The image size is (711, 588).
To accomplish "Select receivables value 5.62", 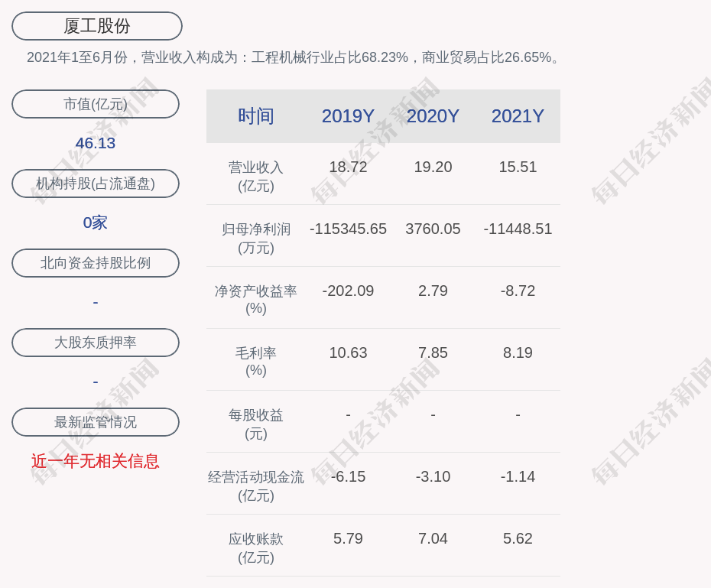I will [x=518, y=538].
